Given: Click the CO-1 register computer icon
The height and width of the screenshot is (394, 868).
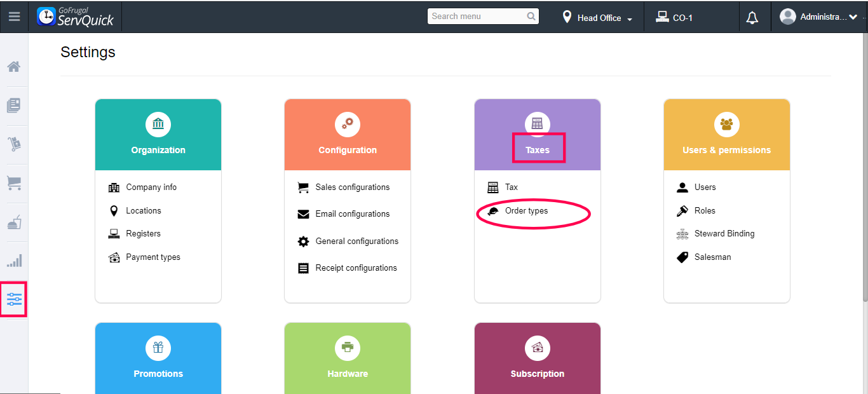Looking at the screenshot, I should pos(662,17).
